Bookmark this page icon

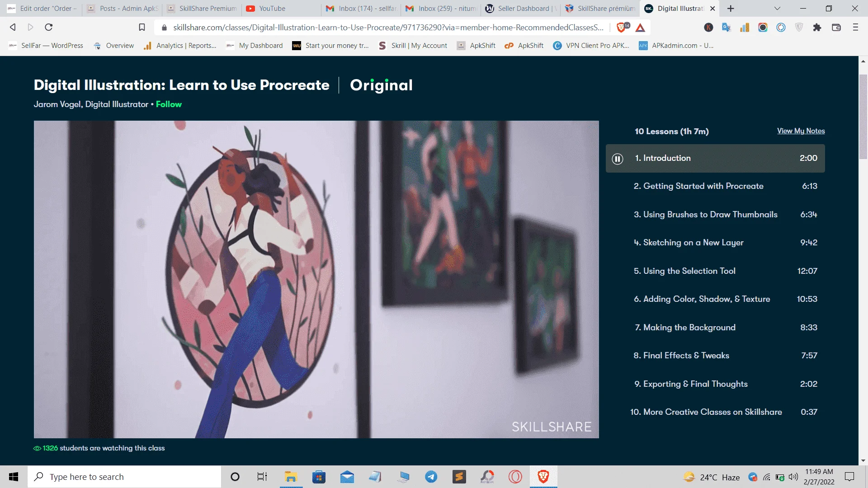[142, 28]
